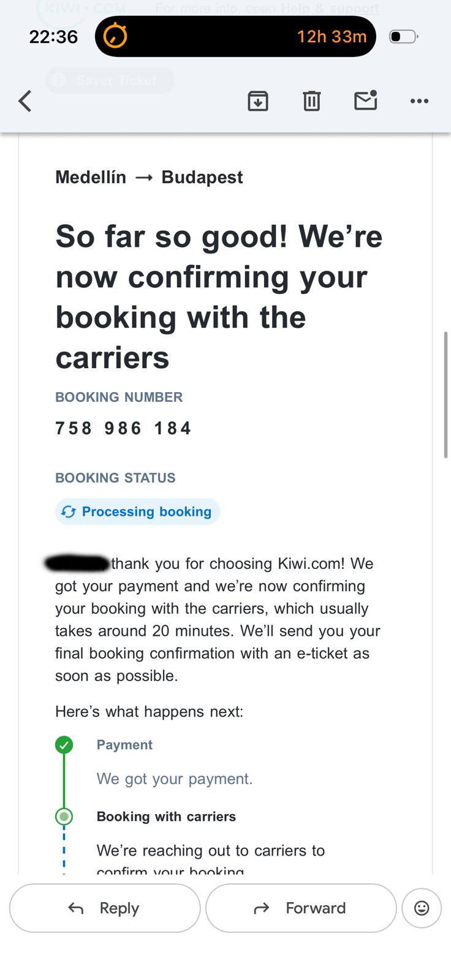Click the green Payment checkmark step

pyautogui.click(x=64, y=745)
